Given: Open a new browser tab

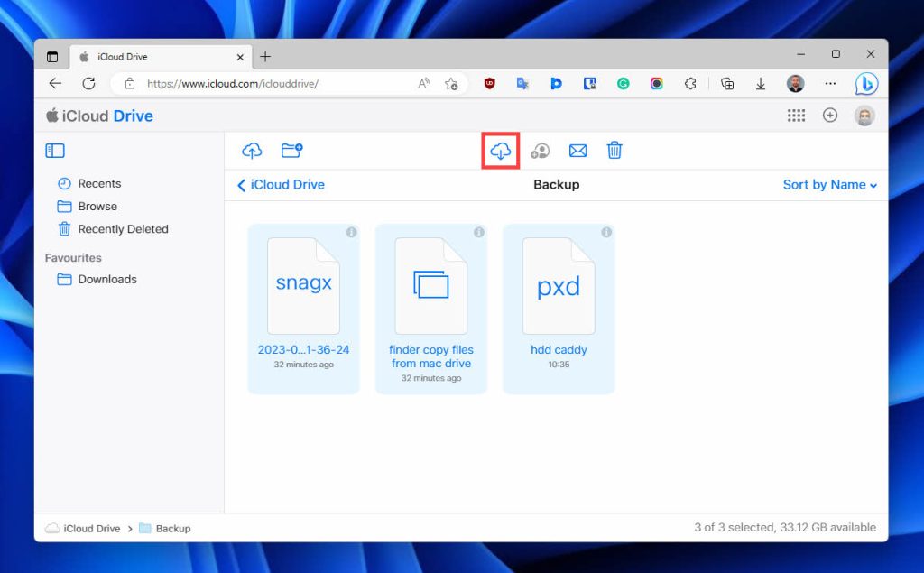Looking at the screenshot, I should (x=265, y=57).
